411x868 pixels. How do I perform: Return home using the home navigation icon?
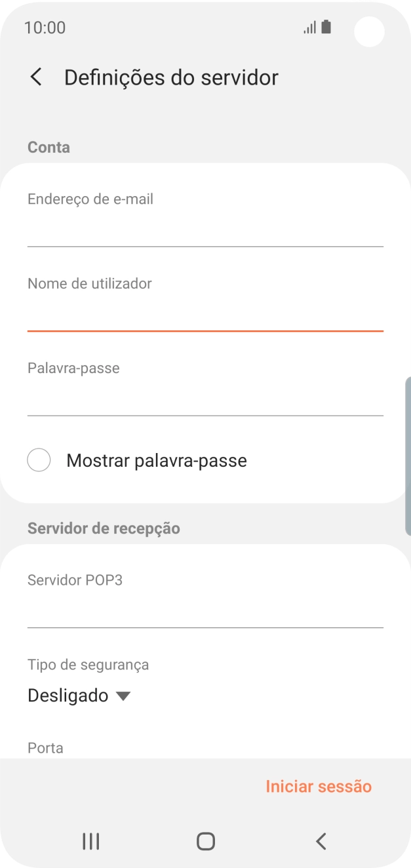(205, 840)
